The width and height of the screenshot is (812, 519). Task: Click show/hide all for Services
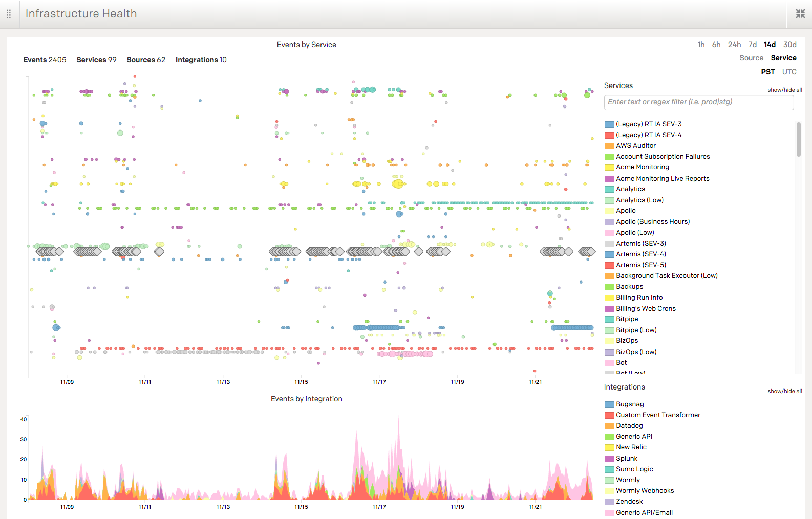(x=784, y=90)
